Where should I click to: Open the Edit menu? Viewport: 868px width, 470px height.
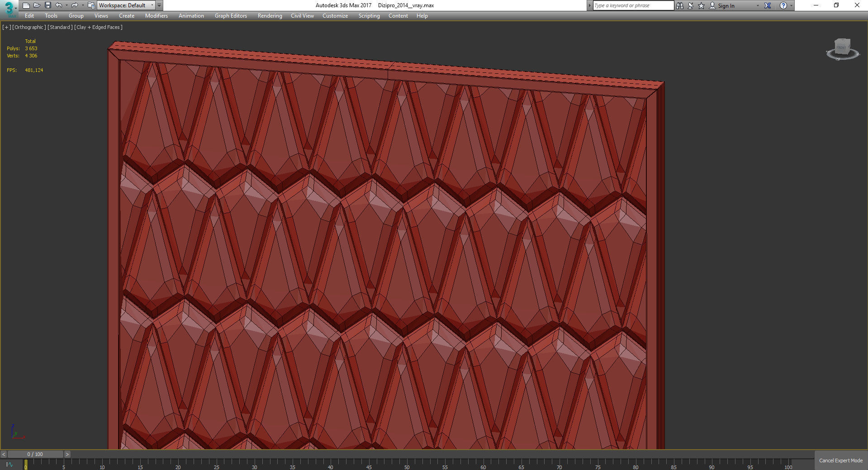coord(29,16)
